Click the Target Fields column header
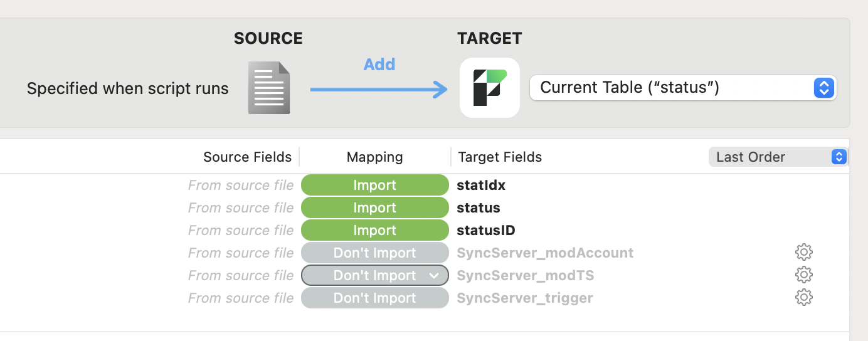 pyautogui.click(x=500, y=157)
